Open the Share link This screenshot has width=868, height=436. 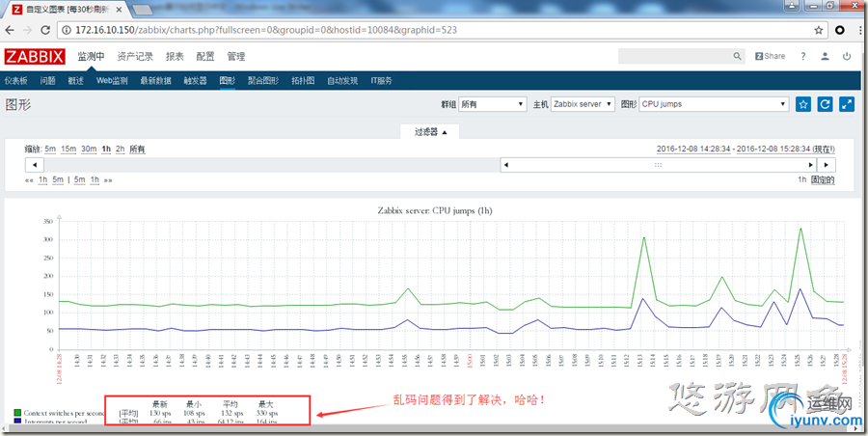click(x=770, y=56)
